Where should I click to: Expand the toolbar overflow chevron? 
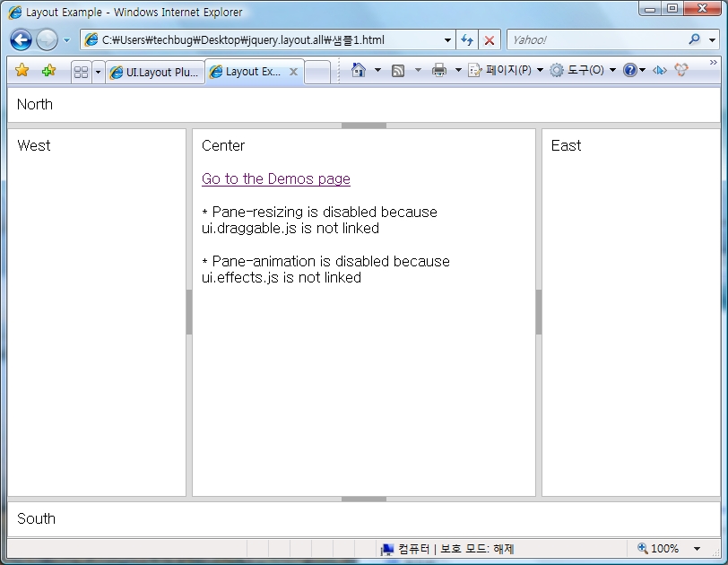[x=713, y=62]
